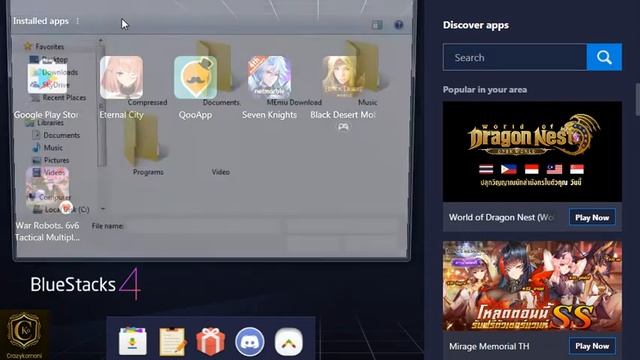640x360 pixels.
Task: Select Documents under Libraries
Action: 56,135
